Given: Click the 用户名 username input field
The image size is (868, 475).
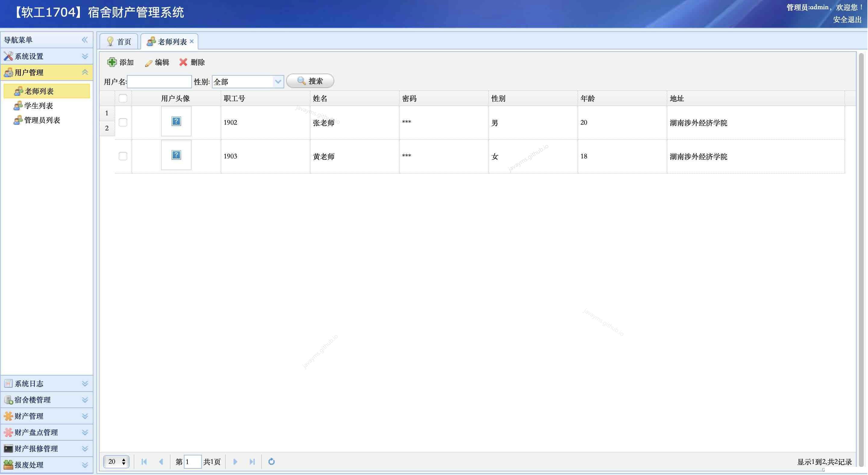Looking at the screenshot, I should pos(160,81).
